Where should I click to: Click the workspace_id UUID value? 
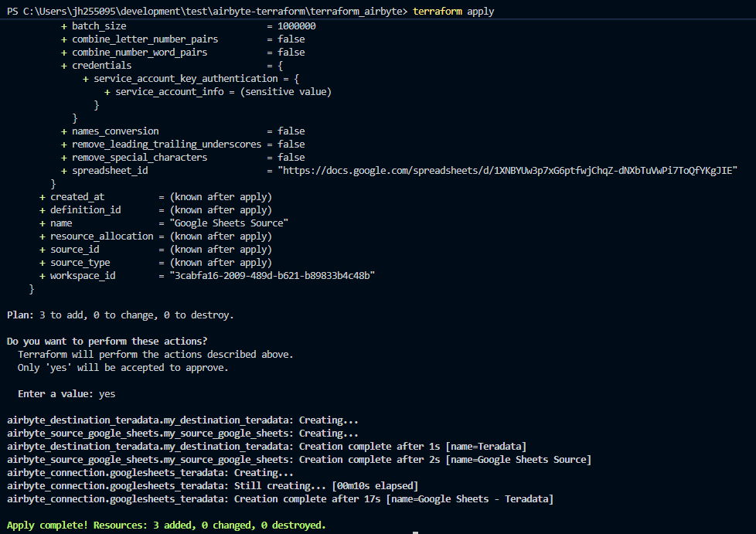click(x=272, y=276)
